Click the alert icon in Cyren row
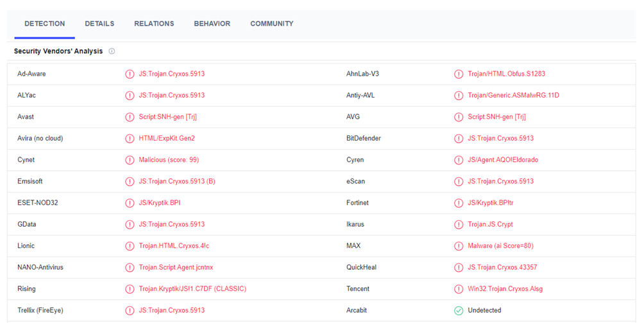The width and height of the screenshot is (644, 323). coord(459,160)
